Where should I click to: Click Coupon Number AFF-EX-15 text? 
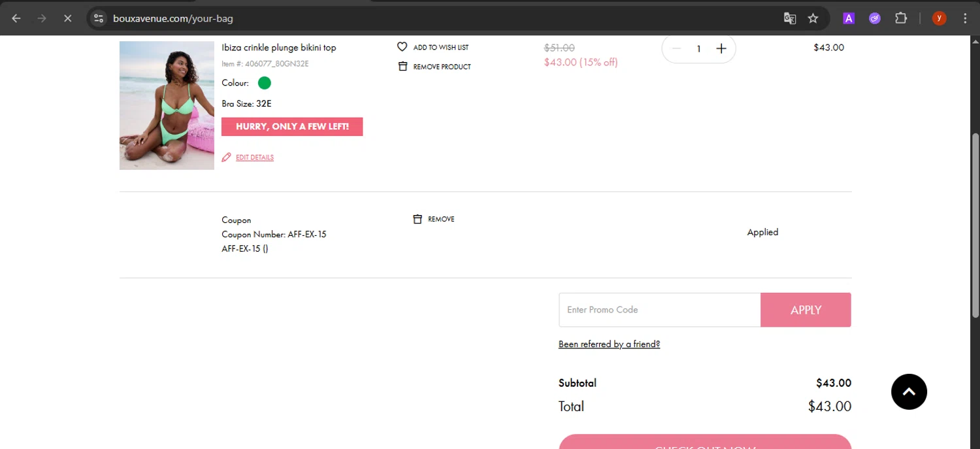[274, 235]
